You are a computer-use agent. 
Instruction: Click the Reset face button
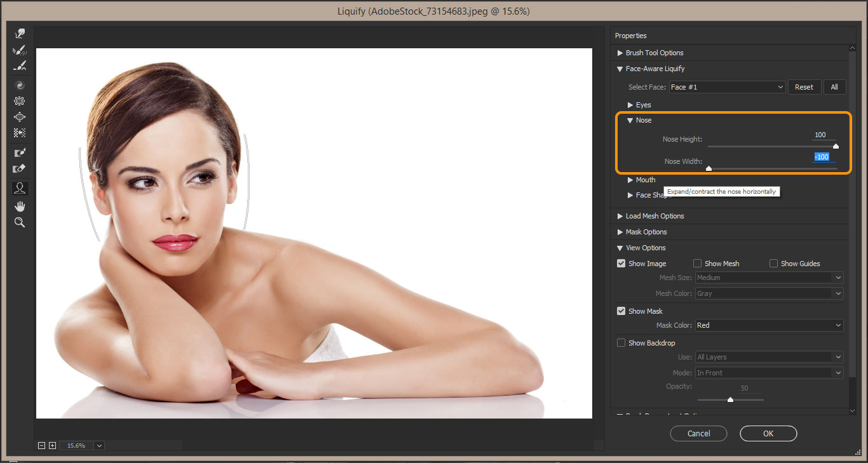(804, 87)
